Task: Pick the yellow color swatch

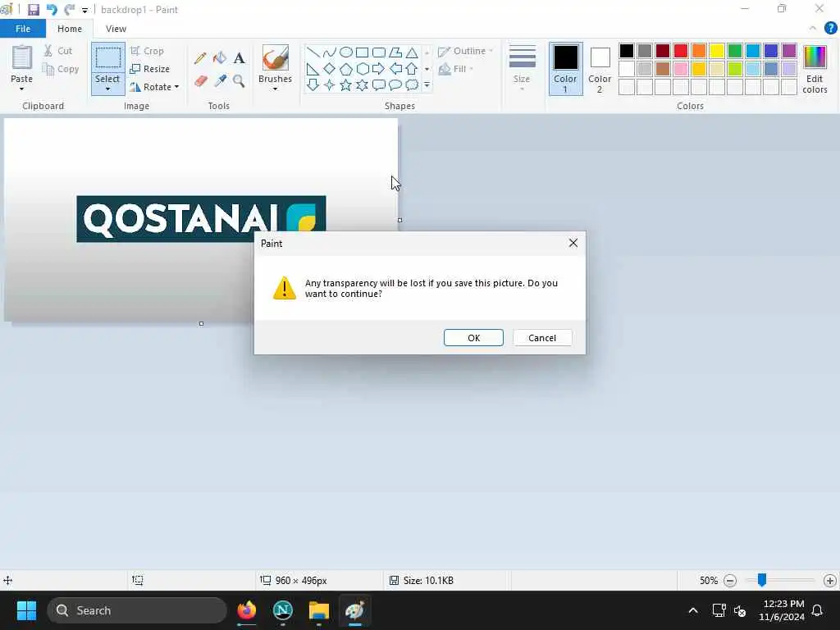Action: pyautogui.click(x=717, y=51)
